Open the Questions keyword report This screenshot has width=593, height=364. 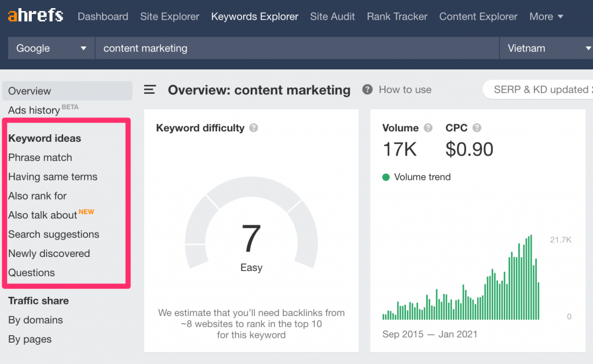tap(31, 273)
